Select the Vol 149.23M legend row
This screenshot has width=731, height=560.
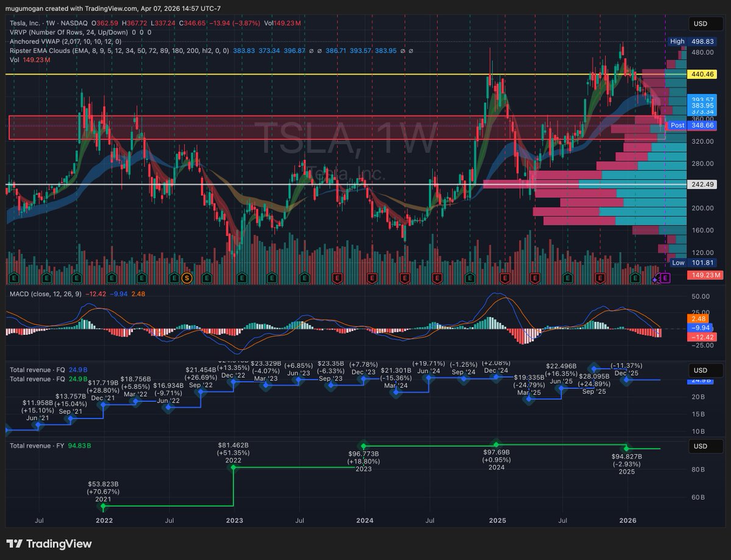pos(30,60)
